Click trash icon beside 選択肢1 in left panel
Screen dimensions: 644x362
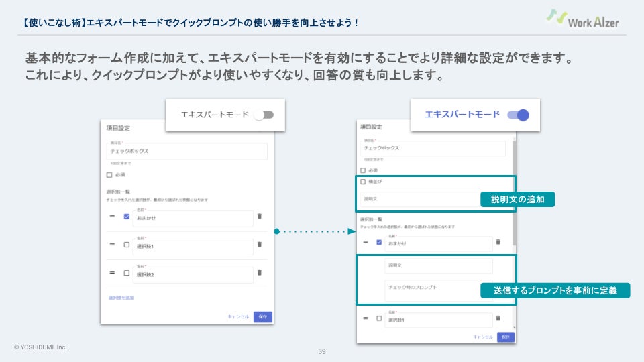(x=259, y=245)
